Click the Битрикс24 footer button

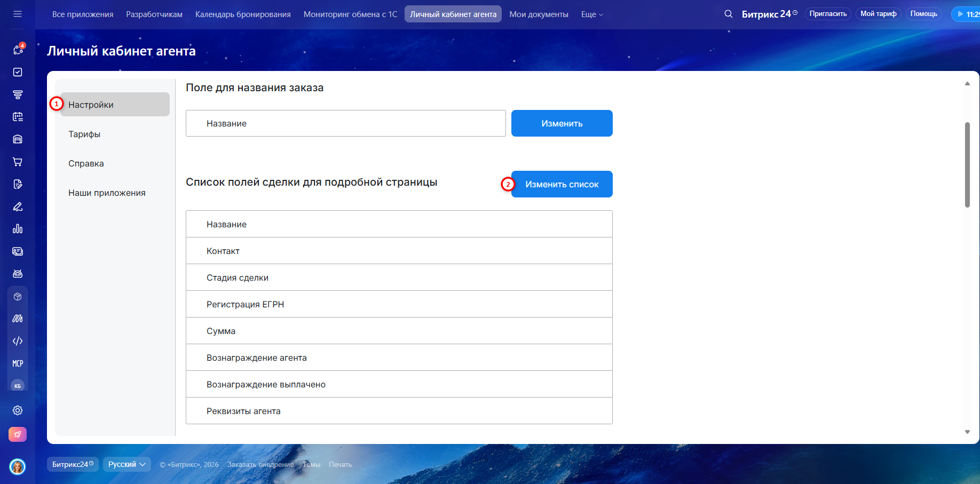[73, 464]
